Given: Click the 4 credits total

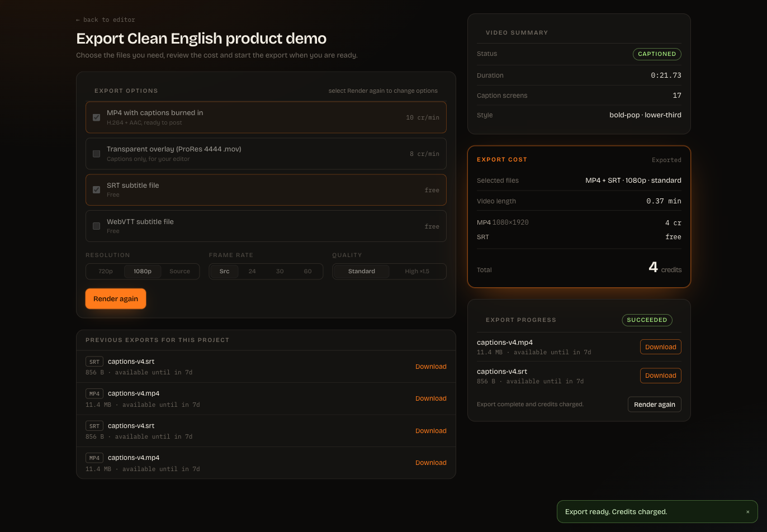Looking at the screenshot, I should coord(665,268).
